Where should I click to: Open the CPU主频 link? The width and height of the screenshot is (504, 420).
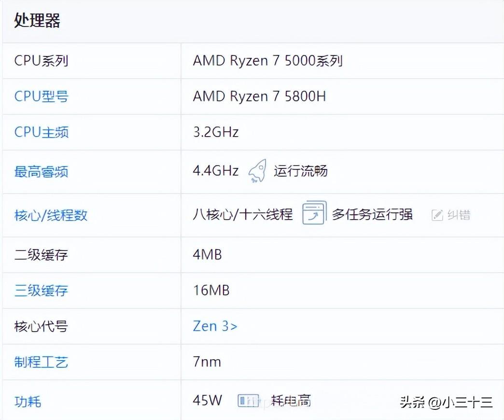click(41, 132)
